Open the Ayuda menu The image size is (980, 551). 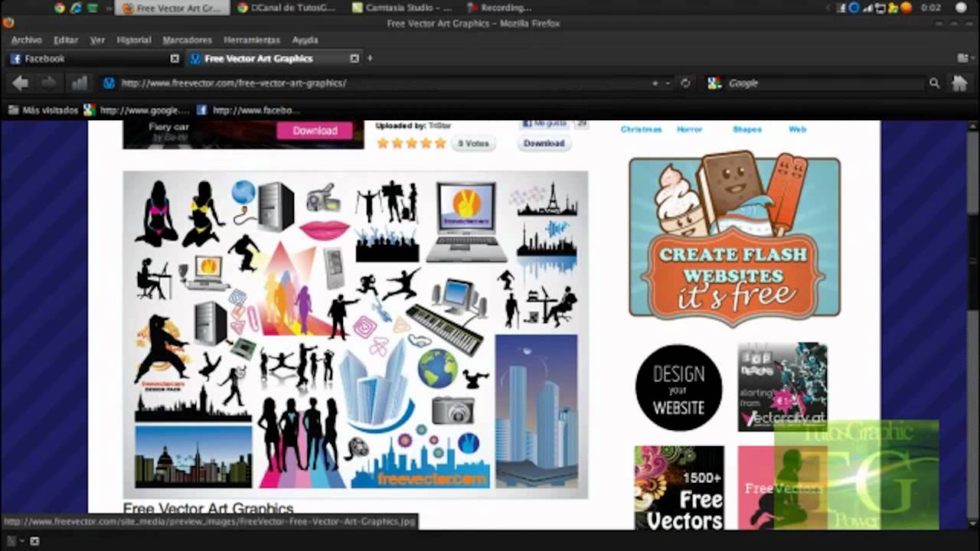(305, 40)
